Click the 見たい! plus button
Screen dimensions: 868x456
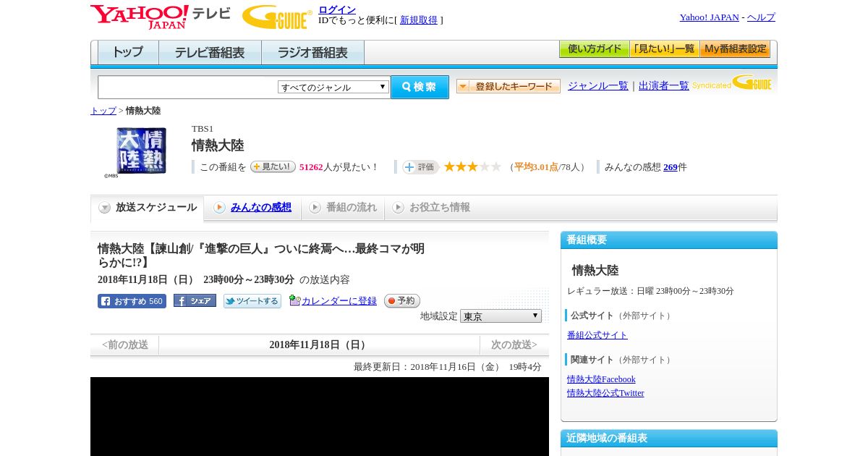273,166
